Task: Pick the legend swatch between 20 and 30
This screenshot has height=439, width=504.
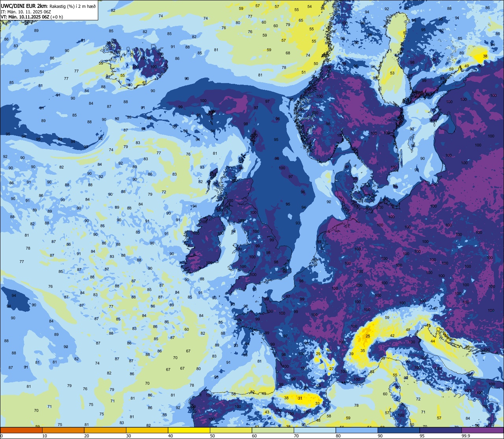Action: (105, 430)
